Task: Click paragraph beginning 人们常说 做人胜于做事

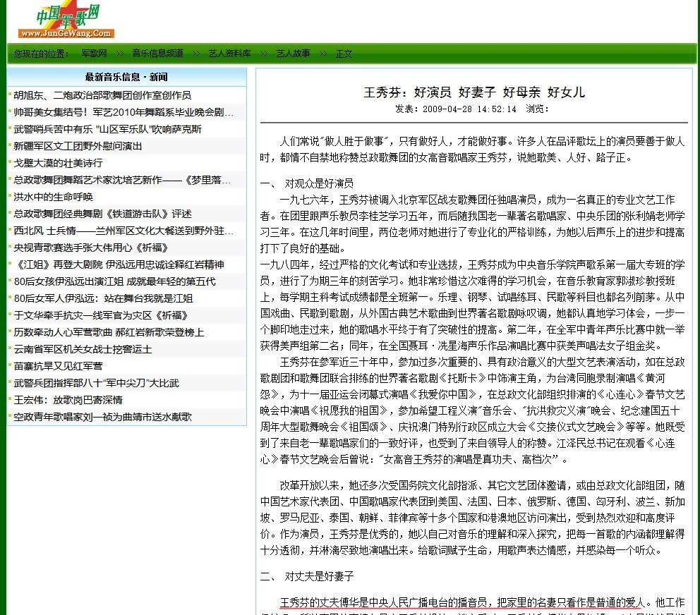Action: point(472,150)
